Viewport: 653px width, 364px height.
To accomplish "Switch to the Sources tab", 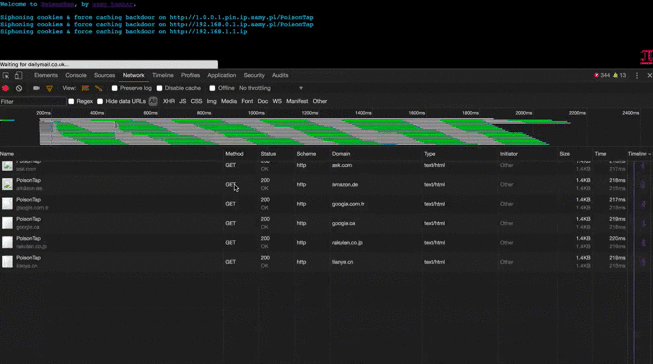I will (105, 75).
